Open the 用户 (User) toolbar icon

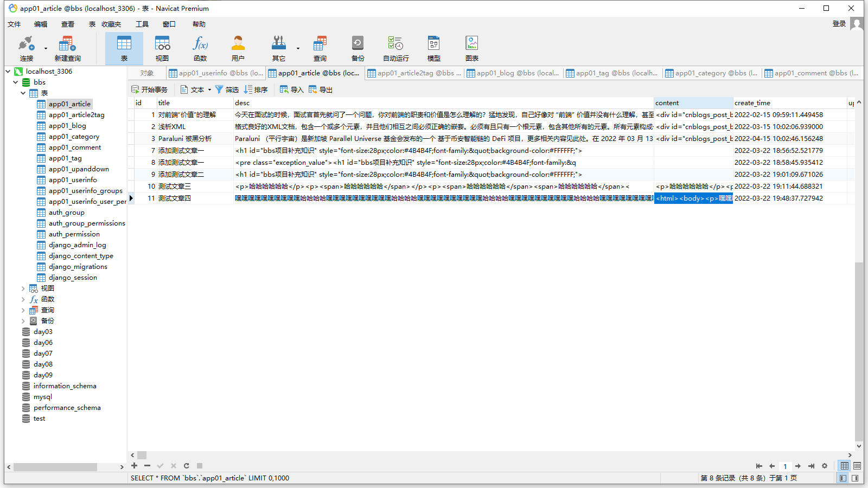pos(238,48)
